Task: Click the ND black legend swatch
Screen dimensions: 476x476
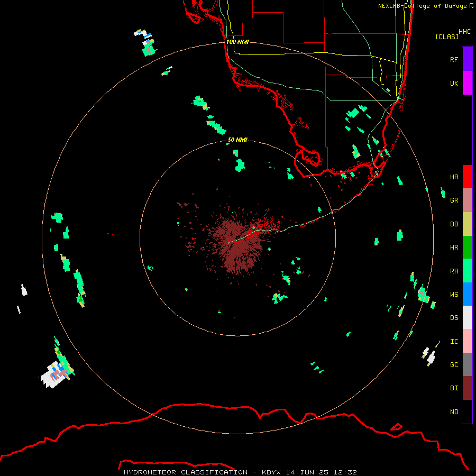Action: point(467,411)
